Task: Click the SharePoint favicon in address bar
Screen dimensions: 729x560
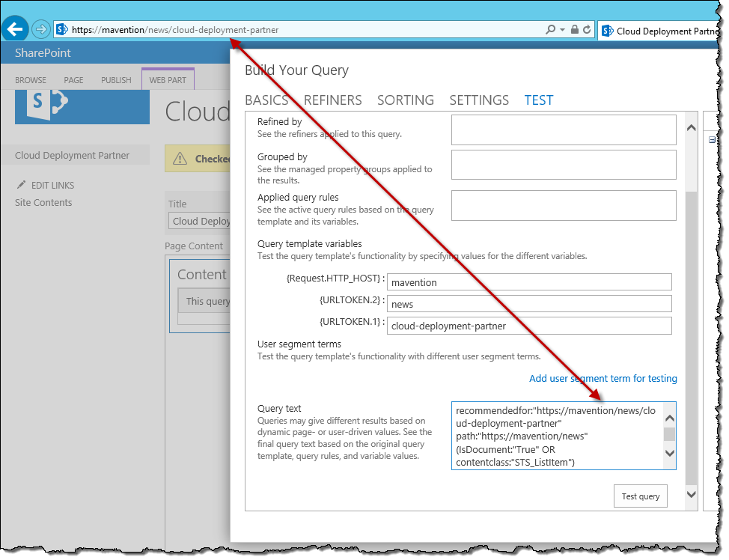Action: pyautogui.click(x=62, y=30)
